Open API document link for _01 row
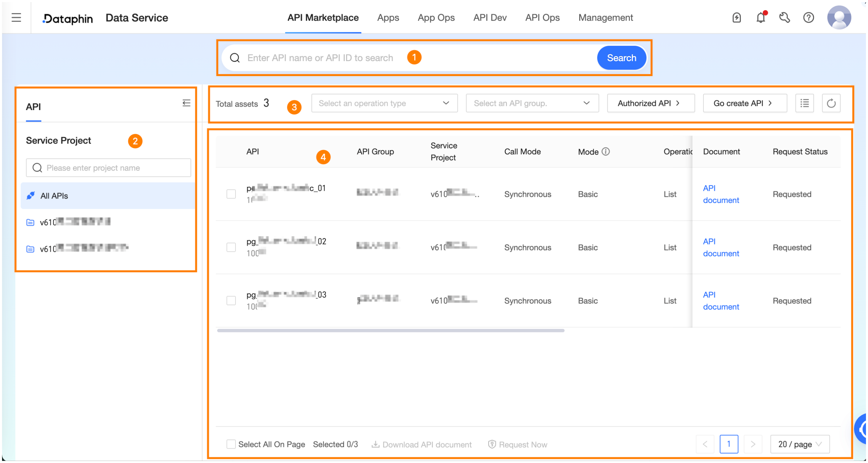868x463 pixels. tap(721, 195)
